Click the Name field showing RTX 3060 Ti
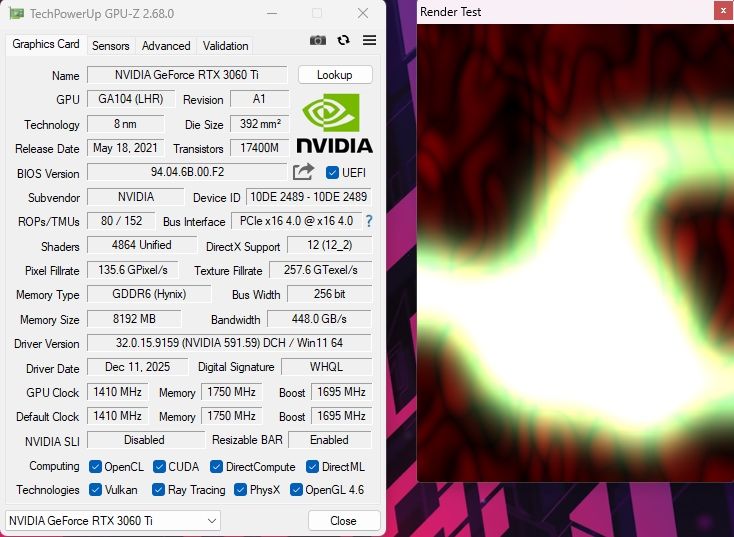Viewport: 734px width, 537px height. pyautogui.click(x=187, y=75)
